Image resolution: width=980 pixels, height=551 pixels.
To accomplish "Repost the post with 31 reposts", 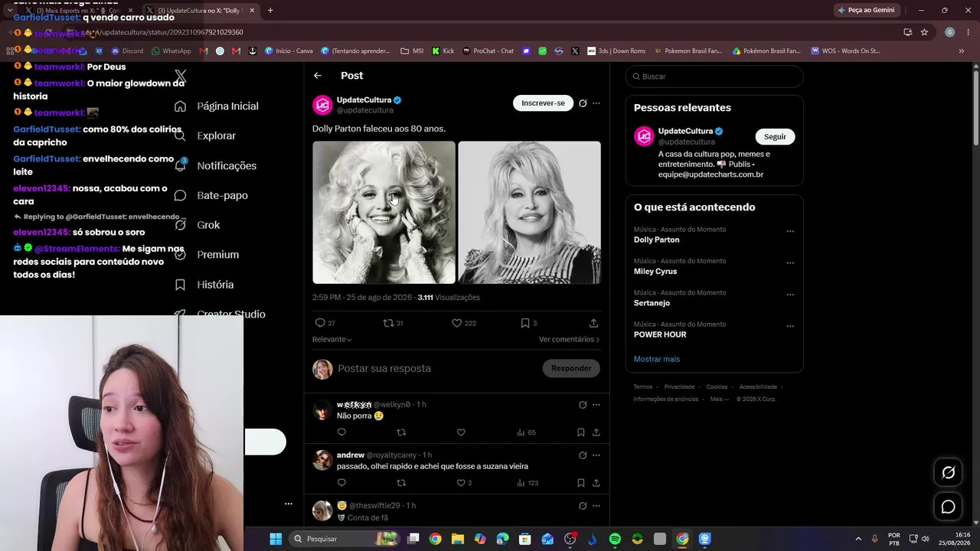I will pos(388,323).
